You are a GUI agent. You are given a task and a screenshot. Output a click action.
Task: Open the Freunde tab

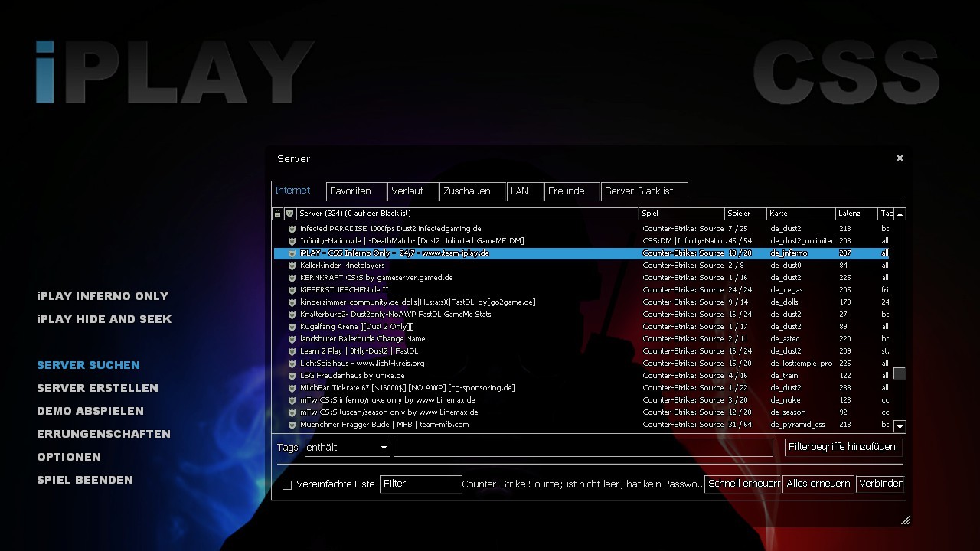click(x=573, y=191)
